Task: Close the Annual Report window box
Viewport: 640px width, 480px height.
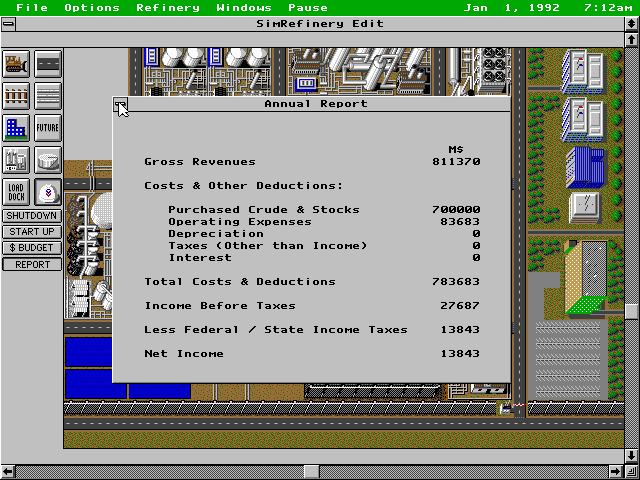Action: [120, 104]
